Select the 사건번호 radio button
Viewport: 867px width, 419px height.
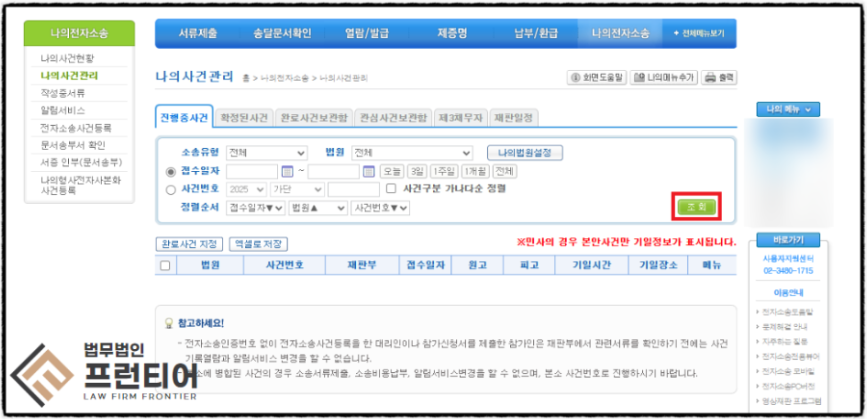pyautogui.click(x=170, y=188)
